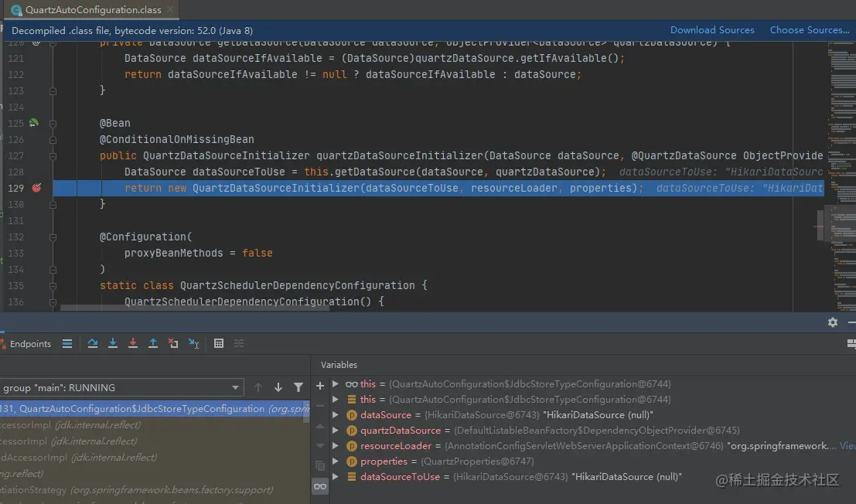
Task: Select the ng.reflect stack frame row
Action: pyautogui.click(x=155, y=473)
